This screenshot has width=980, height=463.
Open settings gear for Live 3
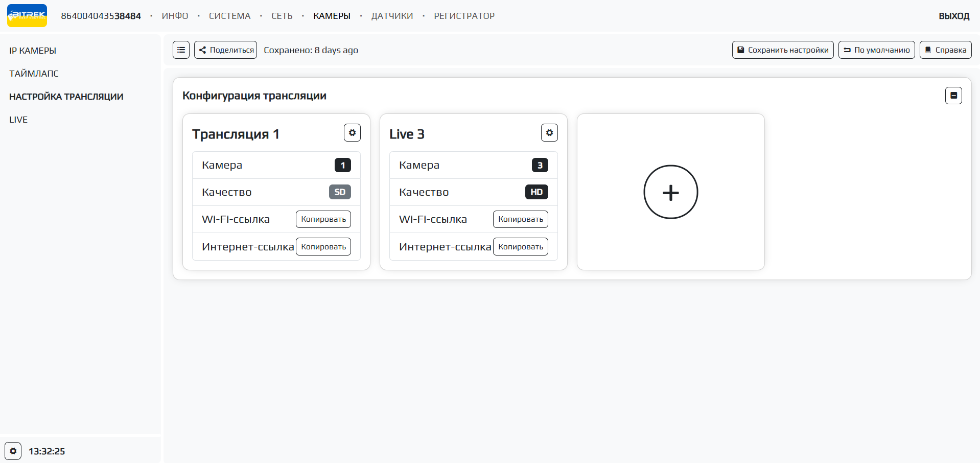[x=549, y=133]
